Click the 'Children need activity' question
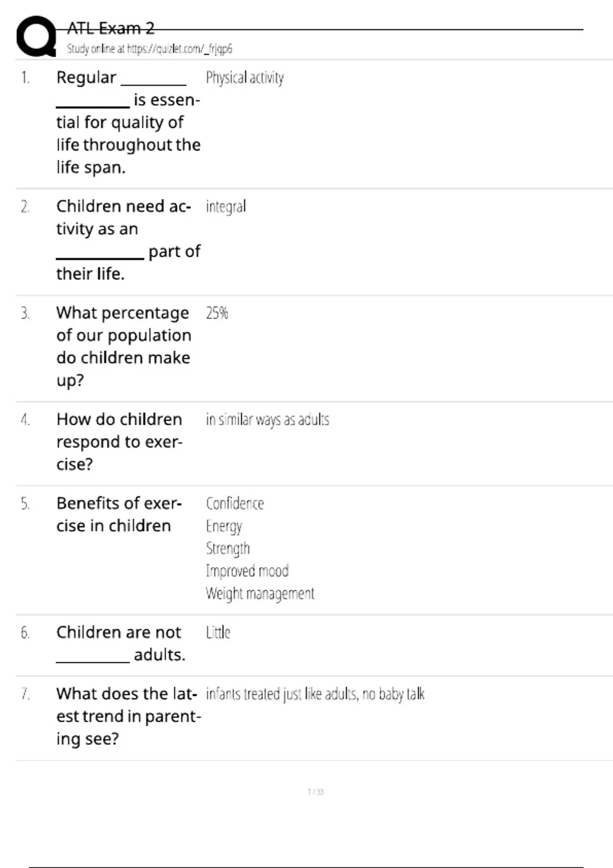This screenshot has height=868, width=613. (128, 240)
